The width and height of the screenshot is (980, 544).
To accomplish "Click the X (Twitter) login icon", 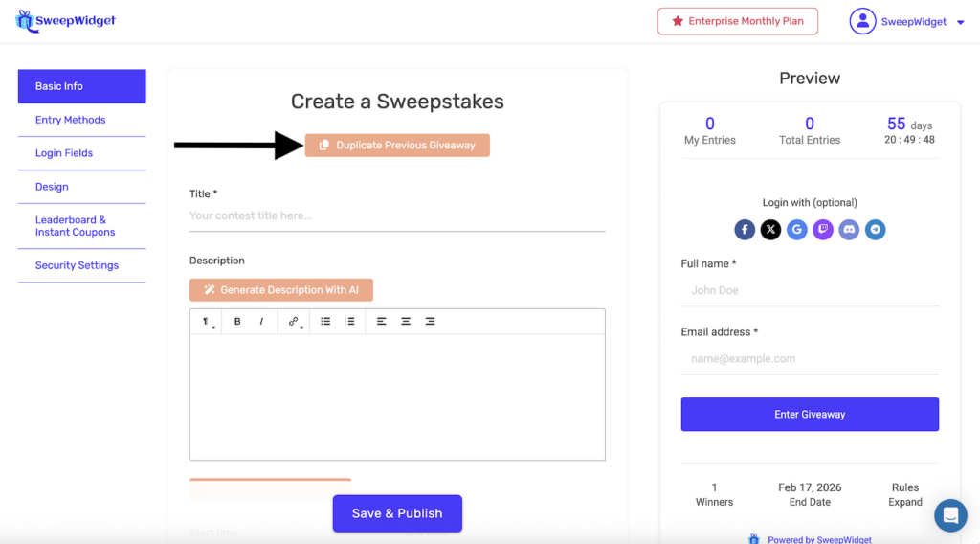I will point(770,230).
